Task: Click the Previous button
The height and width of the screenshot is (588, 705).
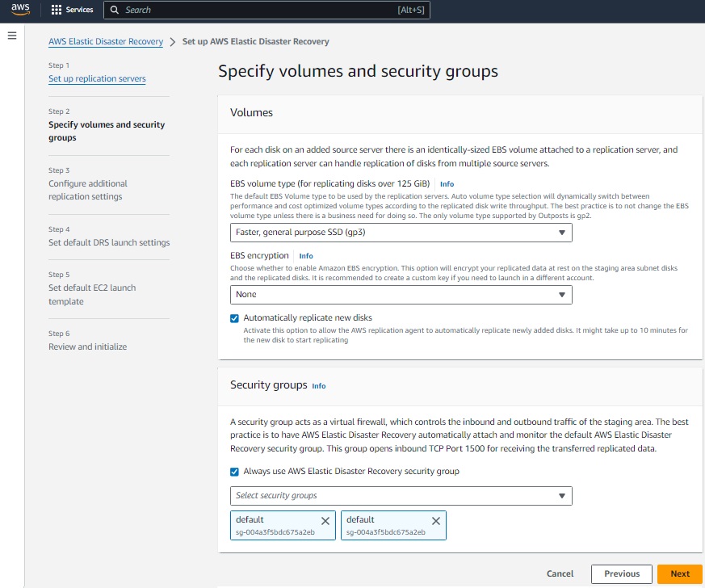Action: click(621, 573)
